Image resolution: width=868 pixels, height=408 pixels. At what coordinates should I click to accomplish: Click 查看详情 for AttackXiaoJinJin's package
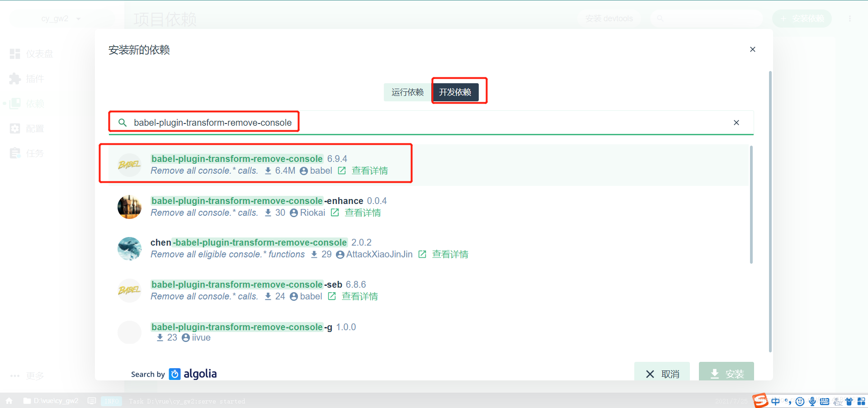(450, 254)
